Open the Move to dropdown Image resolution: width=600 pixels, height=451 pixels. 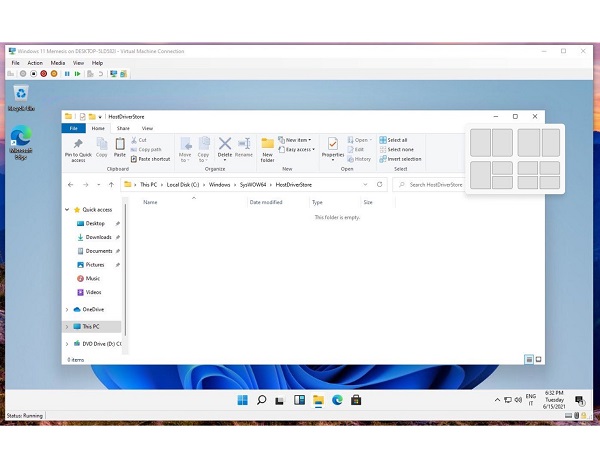185,149
